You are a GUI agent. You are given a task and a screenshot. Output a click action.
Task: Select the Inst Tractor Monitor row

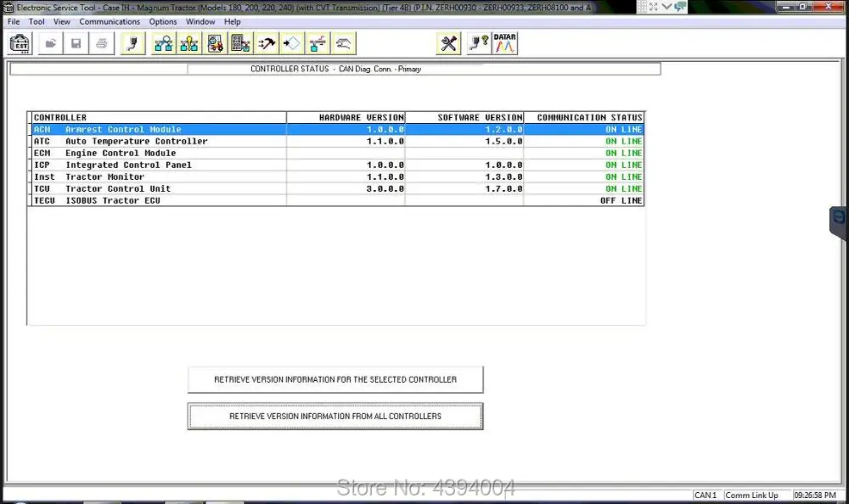[x=338, y=177]
